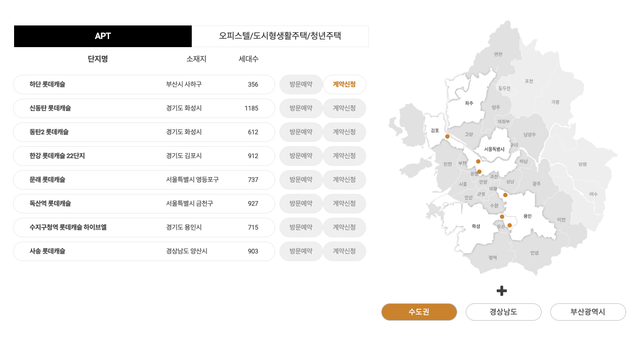Click location text 서울특별시 금천구
The height and width of the screenshot is (338, 644).
point(190,203)
